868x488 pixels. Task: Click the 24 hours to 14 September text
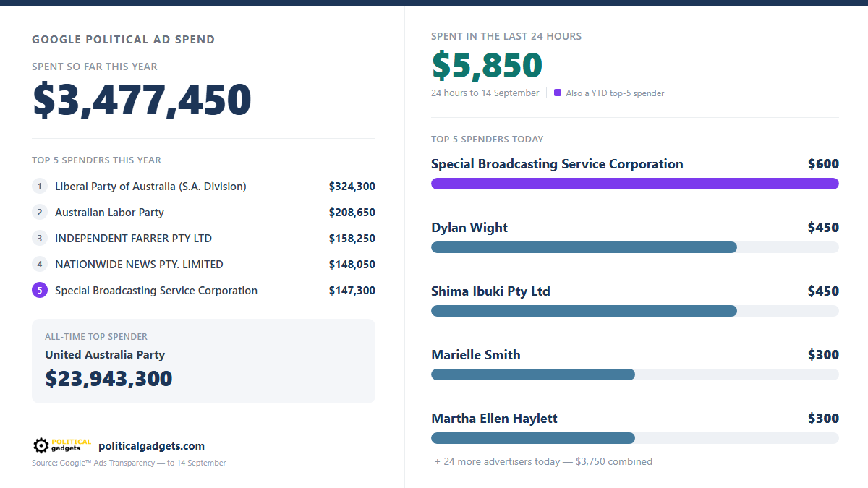click(x=485, y=93)
